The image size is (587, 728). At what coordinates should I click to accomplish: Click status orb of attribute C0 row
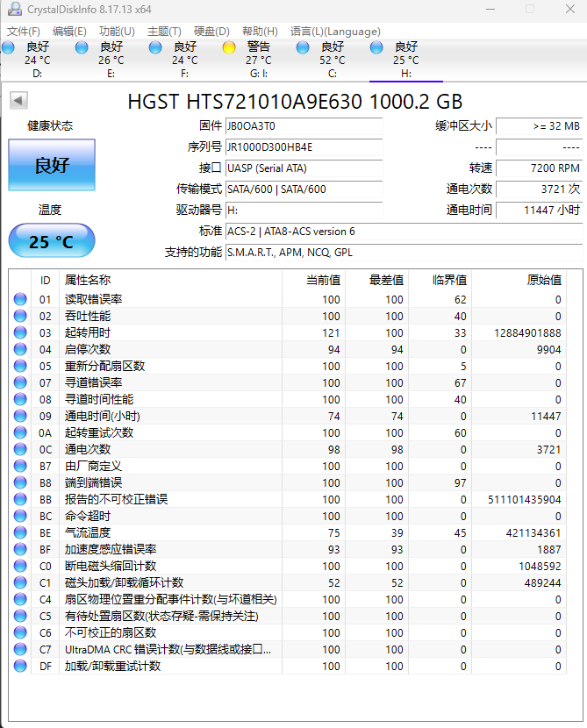point(20,566)
